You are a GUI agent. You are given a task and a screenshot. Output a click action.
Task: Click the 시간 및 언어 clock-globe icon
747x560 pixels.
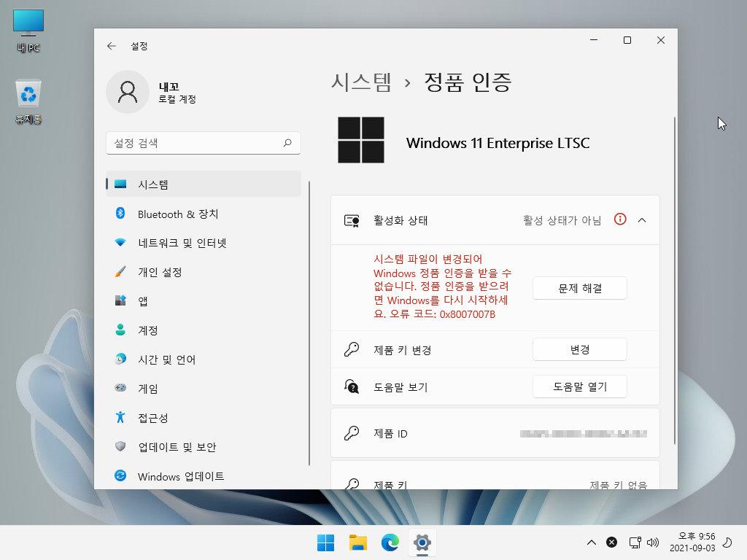(x=120, y=359)
